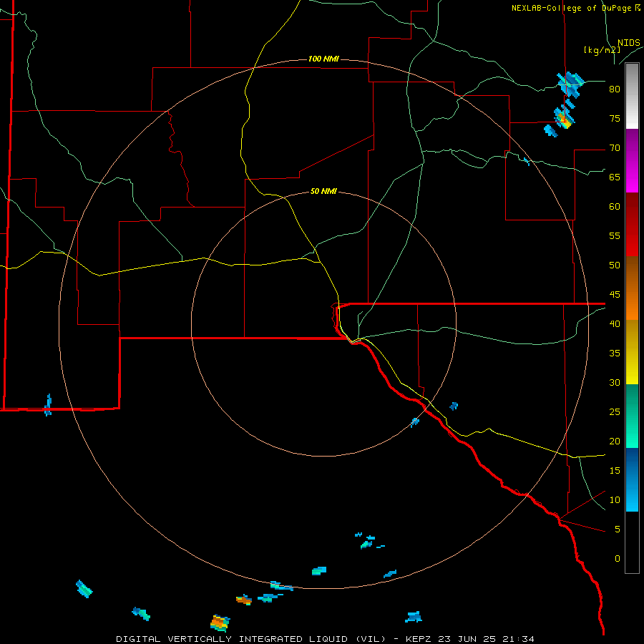Viewport: 644px width, 644px height.
Task: Click the 65 value on the scale
Action: tap(615, 177)
